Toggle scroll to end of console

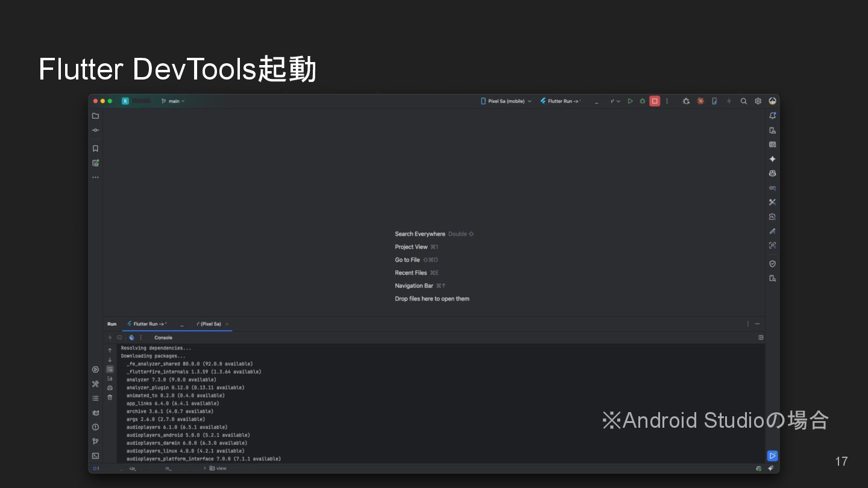110,378
